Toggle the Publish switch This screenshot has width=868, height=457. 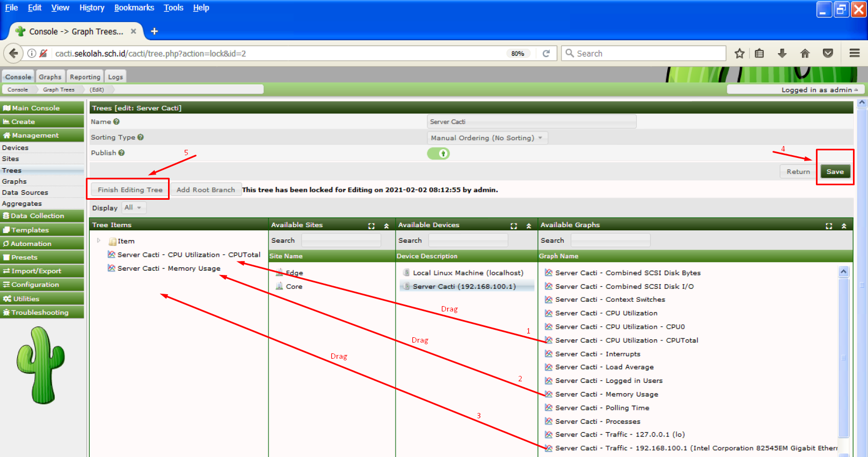(x=439, y=154)
